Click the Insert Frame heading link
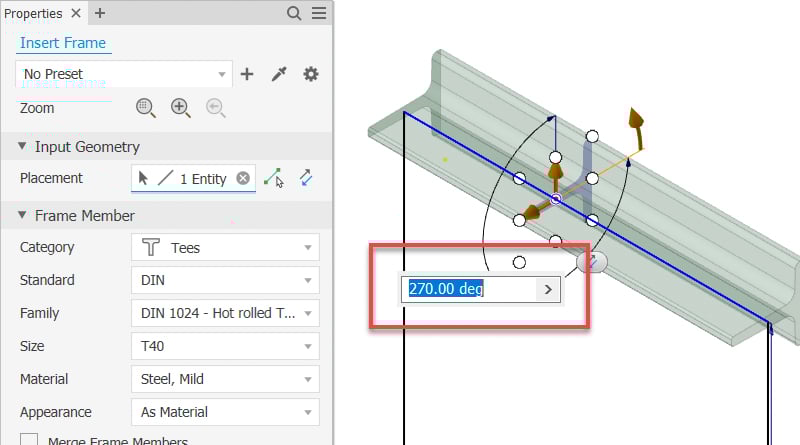This screenshot has width=800, height=445. 63,43
